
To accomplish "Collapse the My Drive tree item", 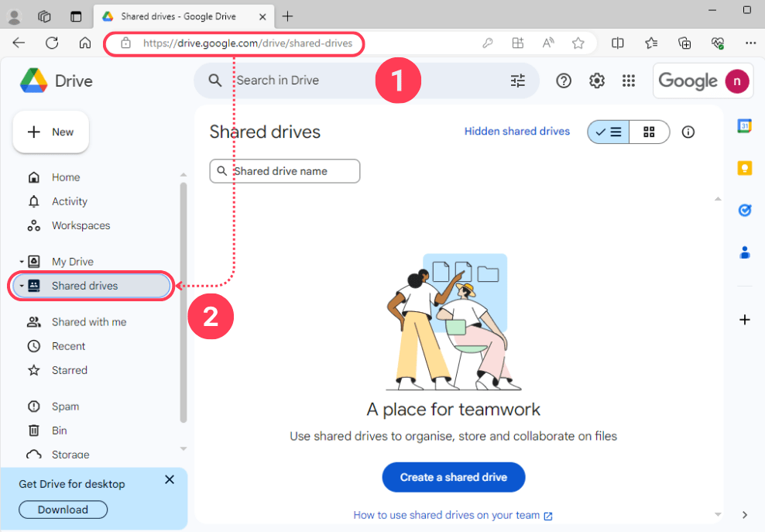I will (21, 261).
